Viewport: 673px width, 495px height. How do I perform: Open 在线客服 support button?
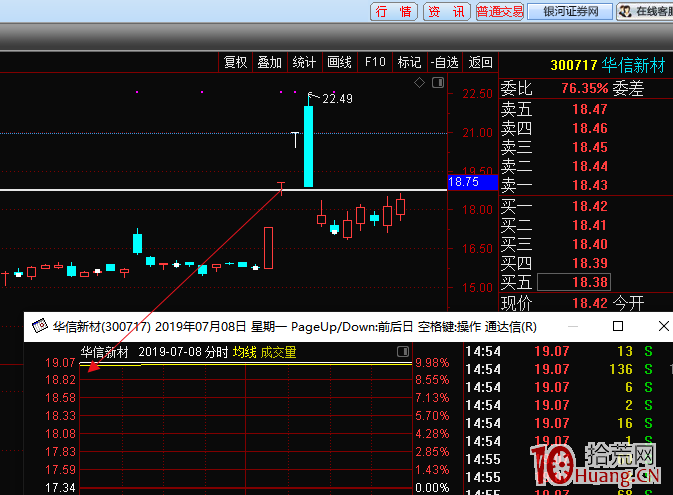(645, 12)
